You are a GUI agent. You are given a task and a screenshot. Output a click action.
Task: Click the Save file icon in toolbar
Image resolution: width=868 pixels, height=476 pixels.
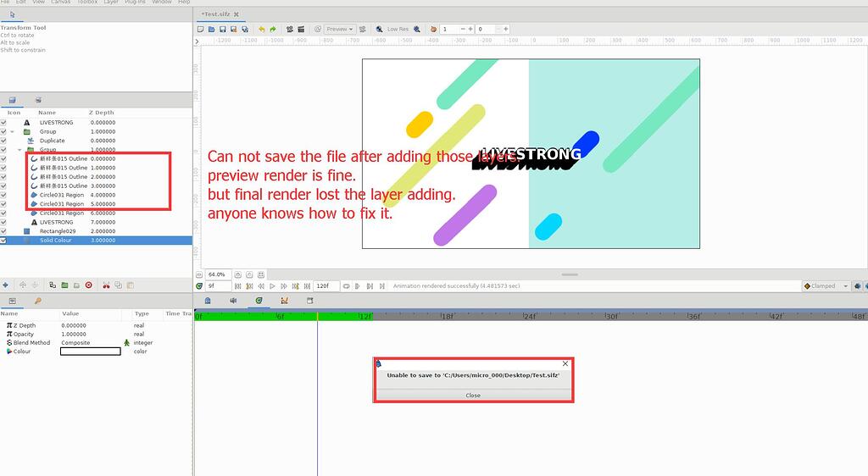click(x=222, y=29)
